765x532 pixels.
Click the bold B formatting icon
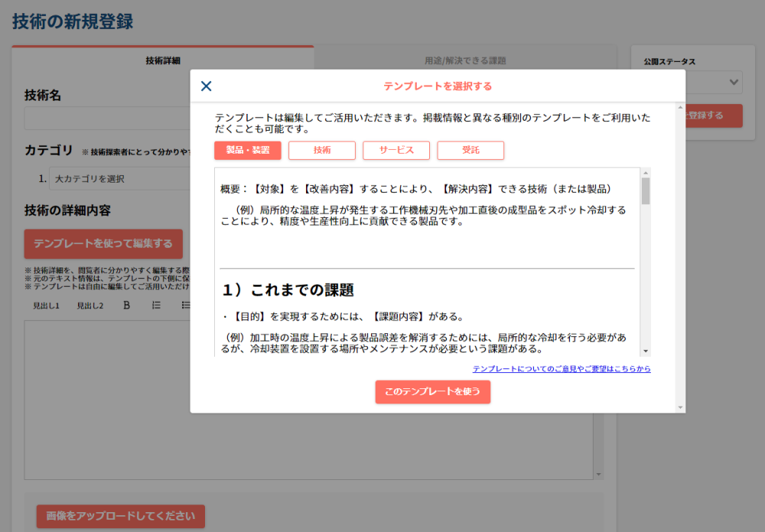point(127,306)
